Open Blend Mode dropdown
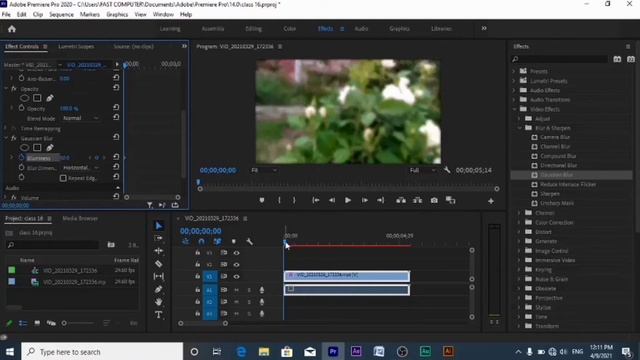 [80, 118]
